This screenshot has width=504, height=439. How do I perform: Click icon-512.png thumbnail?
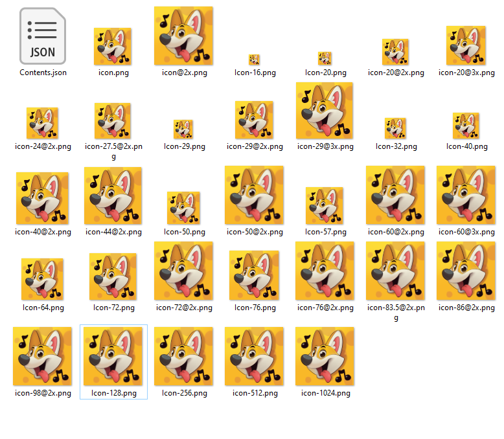254,356
